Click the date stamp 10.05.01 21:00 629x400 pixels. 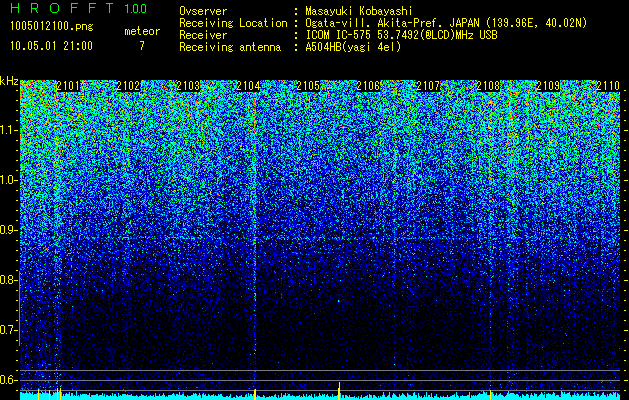[x=52, y=46]
